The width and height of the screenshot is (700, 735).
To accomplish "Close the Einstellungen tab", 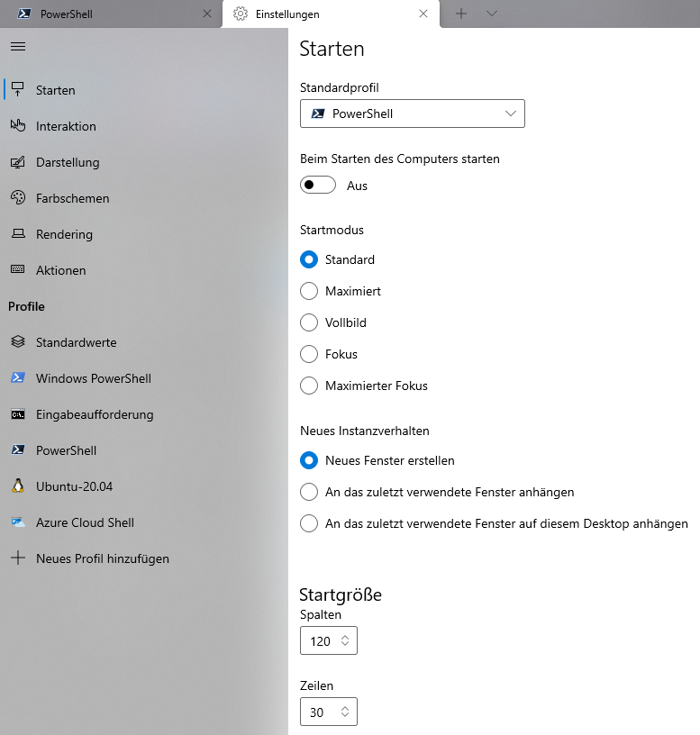I will tap(423, 14).
